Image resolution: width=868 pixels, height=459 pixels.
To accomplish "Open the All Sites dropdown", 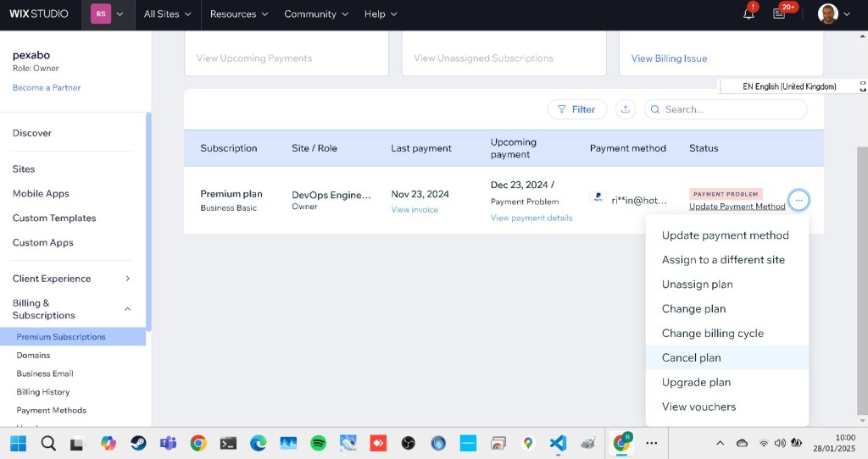I will coord(167,14).
